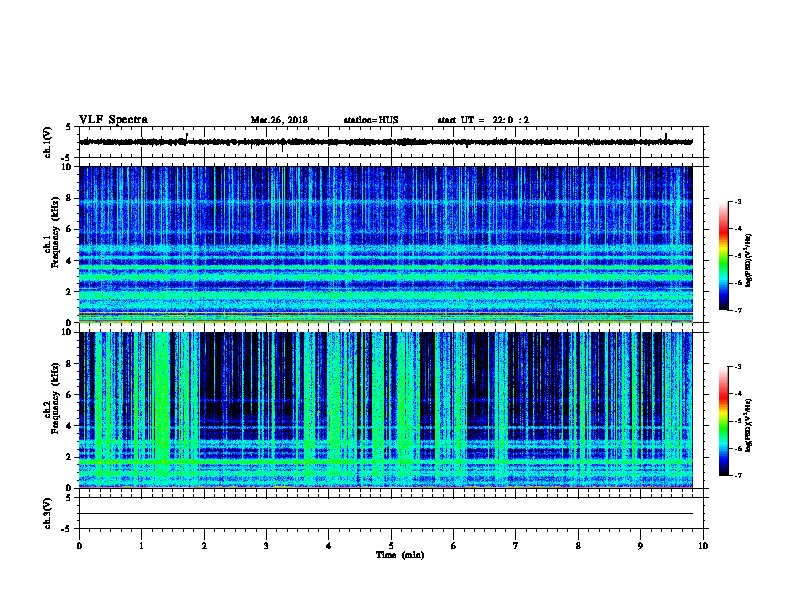792x612 pixels.
Task: Click time axis tick label 4
Action: pos(329,546)
